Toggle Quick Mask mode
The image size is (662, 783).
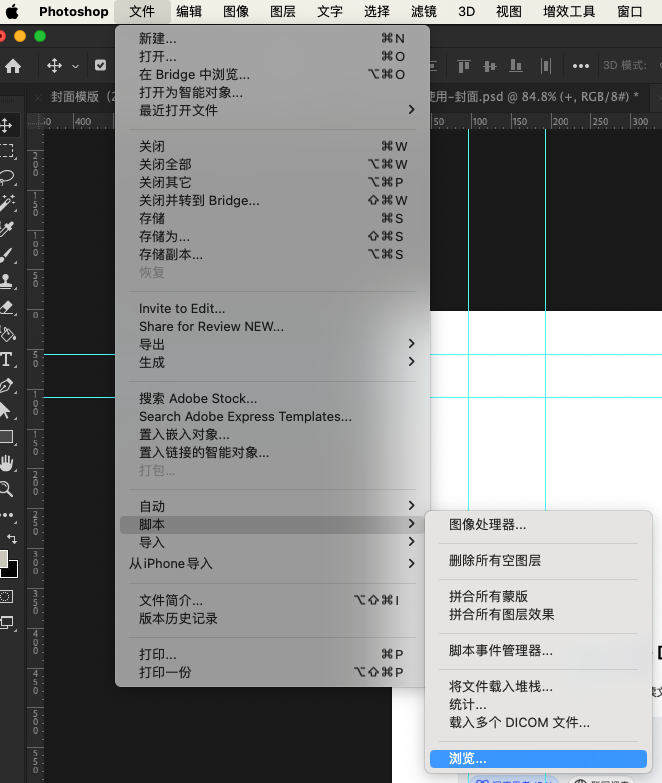(x=6, y=596)
